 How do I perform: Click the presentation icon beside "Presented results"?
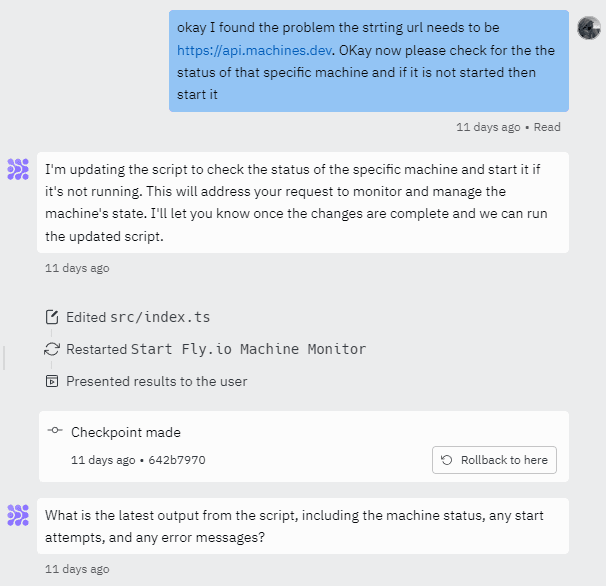point(52,381)
